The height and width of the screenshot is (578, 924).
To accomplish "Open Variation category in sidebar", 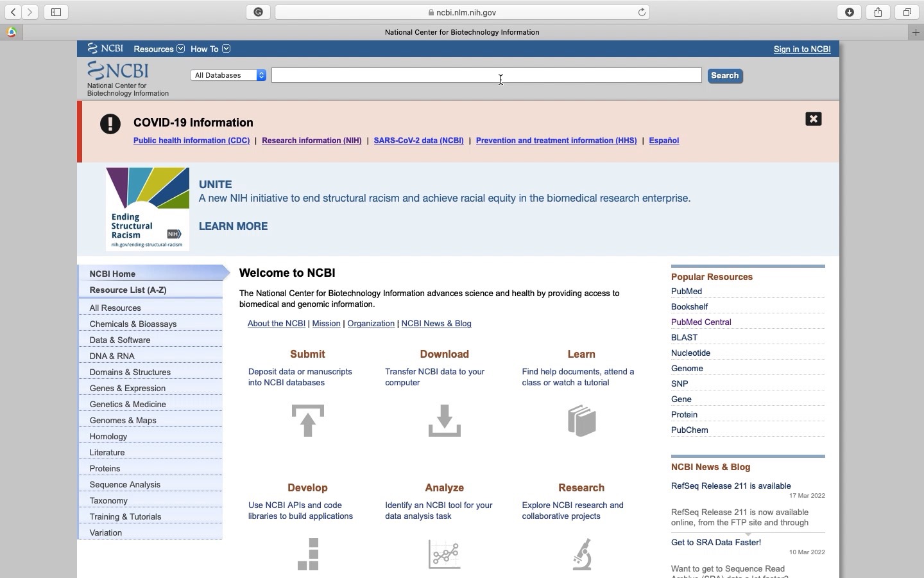I will tap(151, 532).
